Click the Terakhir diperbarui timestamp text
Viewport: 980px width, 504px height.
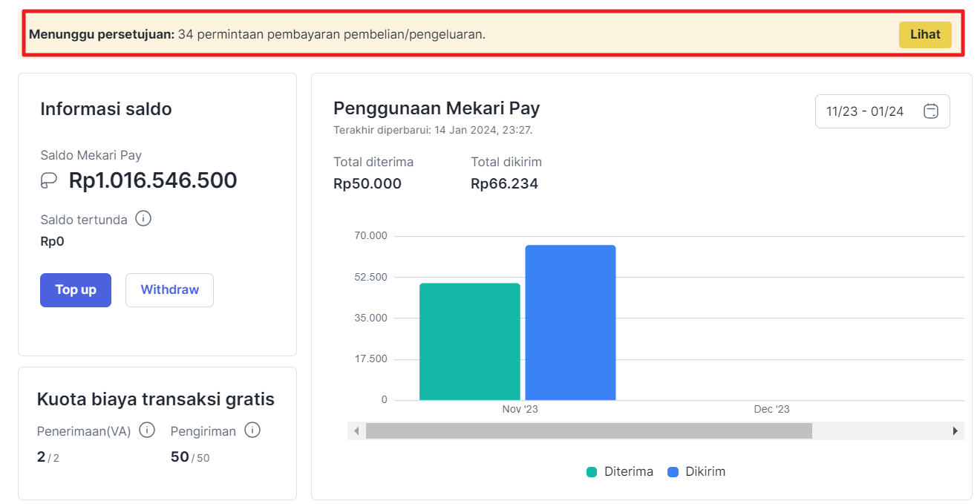433,130
